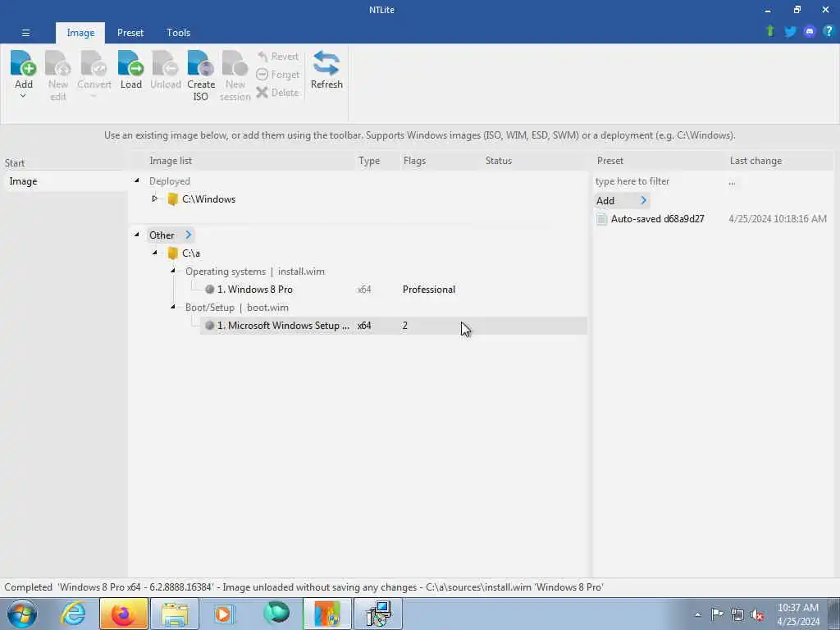840x630 pixels.
Task: Click the Microsoft Windows Setup status dot
Action: coord(209,326)
